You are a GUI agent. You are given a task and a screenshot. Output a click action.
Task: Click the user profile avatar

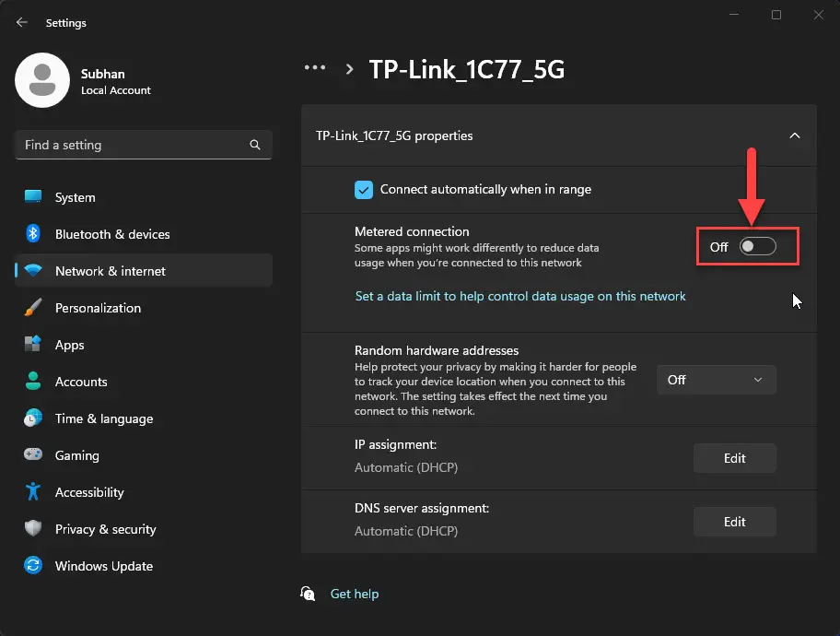[42, 80]
